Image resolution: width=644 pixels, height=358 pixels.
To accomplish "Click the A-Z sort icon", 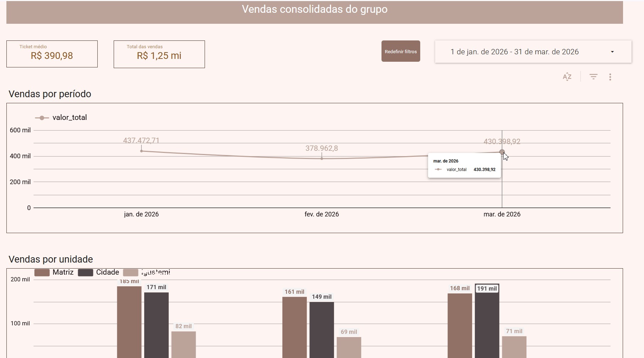I will click(x=567, y=77).
